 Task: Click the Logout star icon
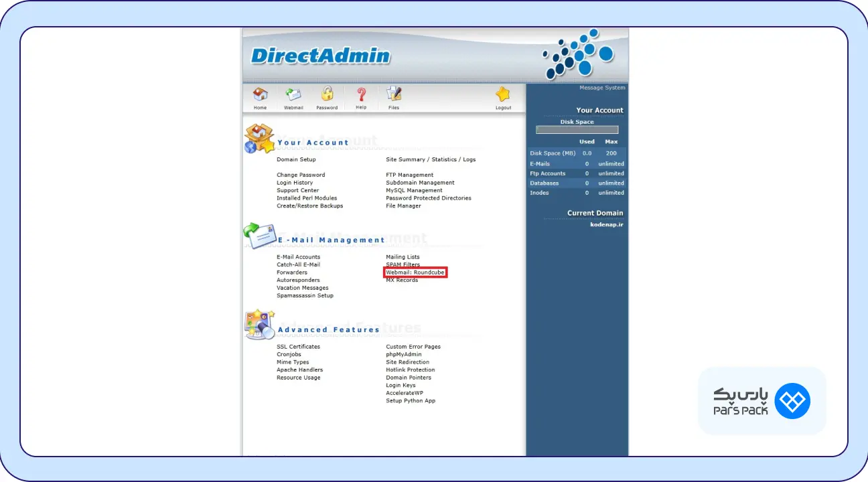[503, 94]
